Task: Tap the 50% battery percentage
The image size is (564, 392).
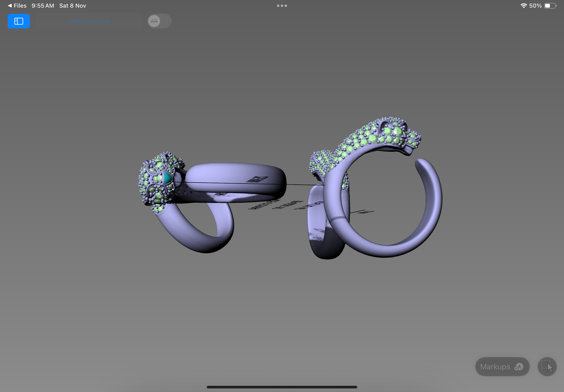Action: (535, 6)
